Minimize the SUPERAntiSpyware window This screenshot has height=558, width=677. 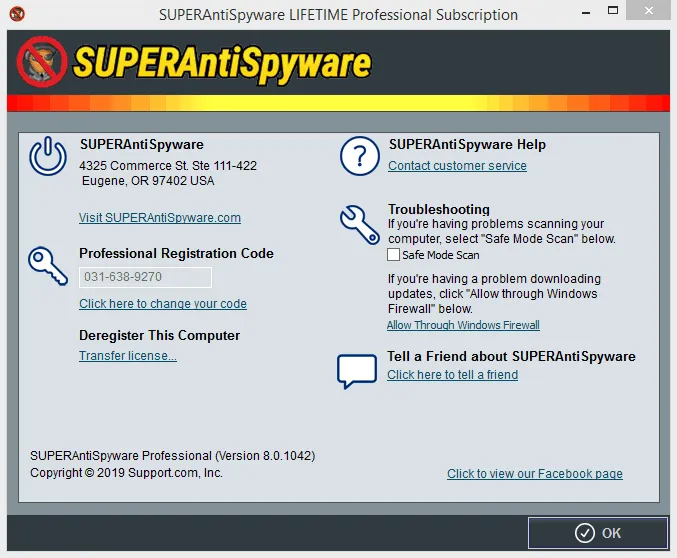[586, 13]
